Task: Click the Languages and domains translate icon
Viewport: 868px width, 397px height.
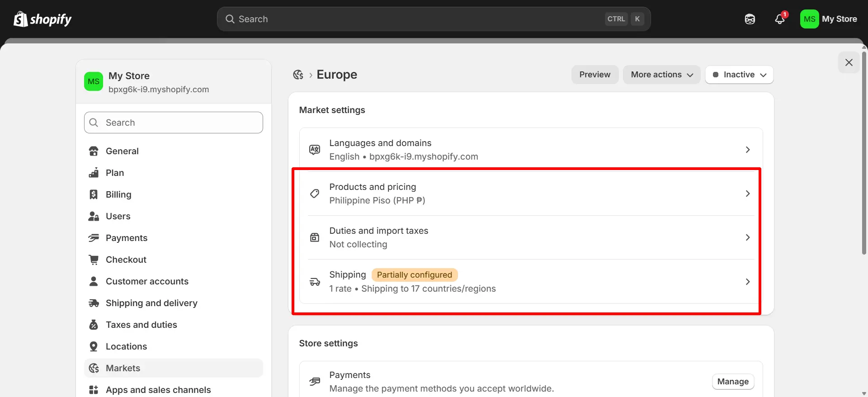Action: click(315, 150)
